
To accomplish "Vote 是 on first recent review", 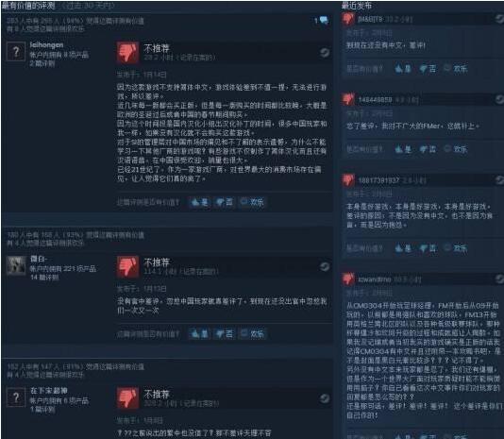I will 403,69.
